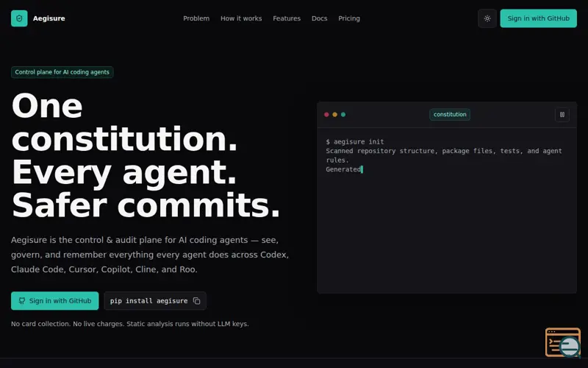Click the Aegisure shield logo icon

19,18
